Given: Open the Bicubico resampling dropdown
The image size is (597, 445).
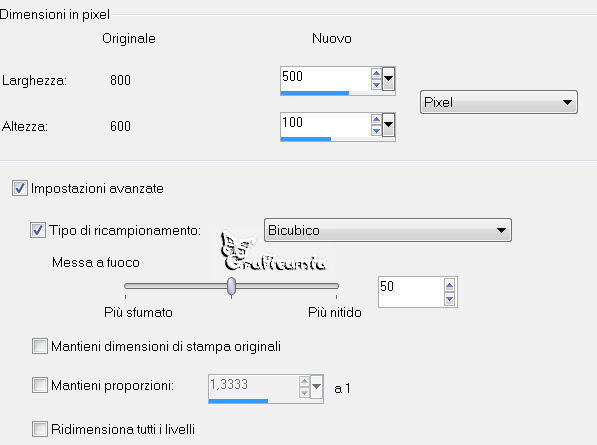Looking at the screenshot, I should (x=388, y=230).
